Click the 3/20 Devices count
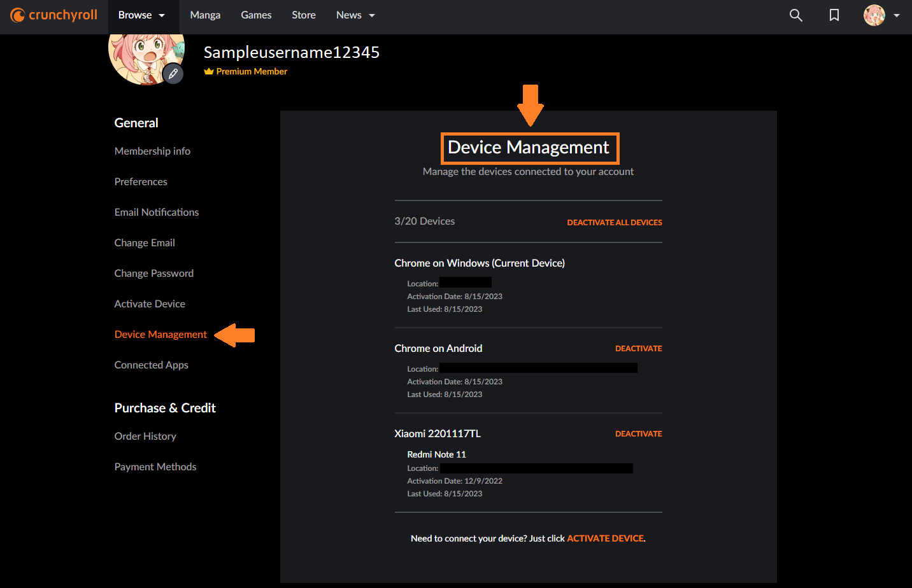Viewport: 912px width, 588px height. click(425, 221)
